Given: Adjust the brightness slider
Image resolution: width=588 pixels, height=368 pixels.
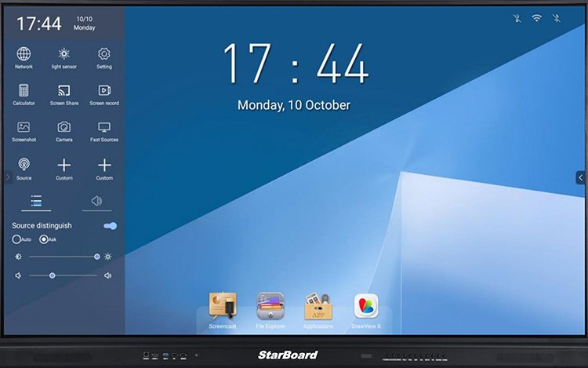Looking at the screenshot, I should [x=63, y=257].
